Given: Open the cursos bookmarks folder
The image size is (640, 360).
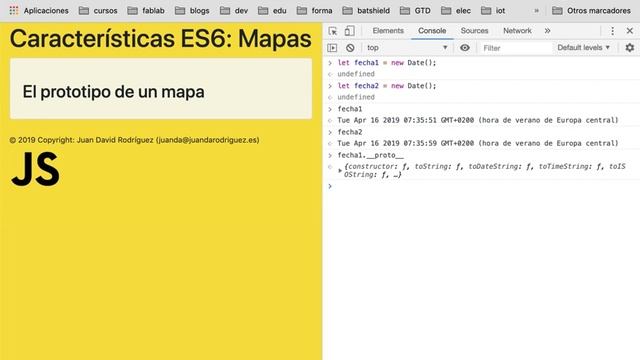Looking at the screenshot, I should point(98,11).
